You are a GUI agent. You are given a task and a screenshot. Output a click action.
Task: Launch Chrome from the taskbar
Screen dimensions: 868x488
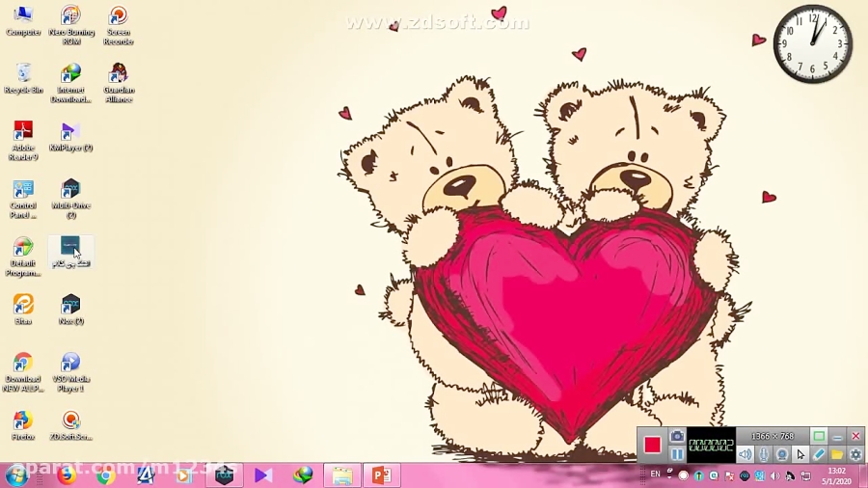click(x=106, y=475)
